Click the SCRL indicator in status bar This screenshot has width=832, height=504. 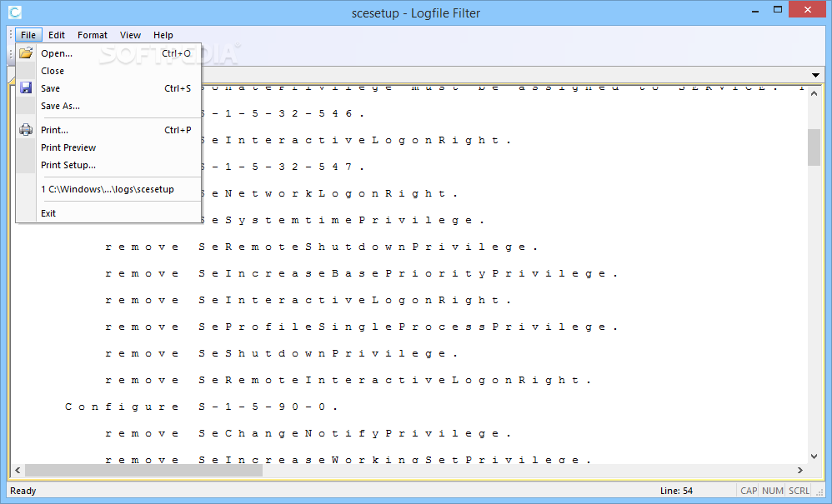pos(799,491)
